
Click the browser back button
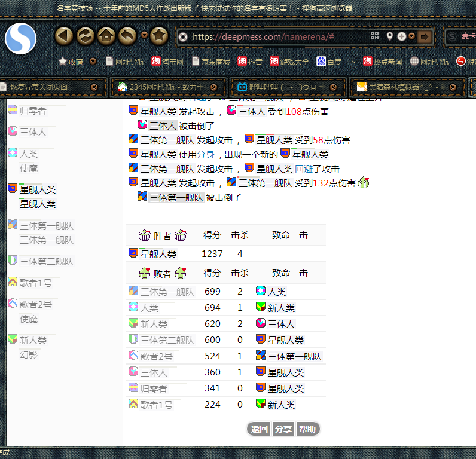click(x=64, y=36)
